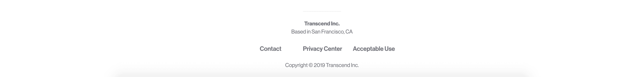Click the word Copyright in the footer
Viewport: 644px width, 77px height.
pos(296,65)
